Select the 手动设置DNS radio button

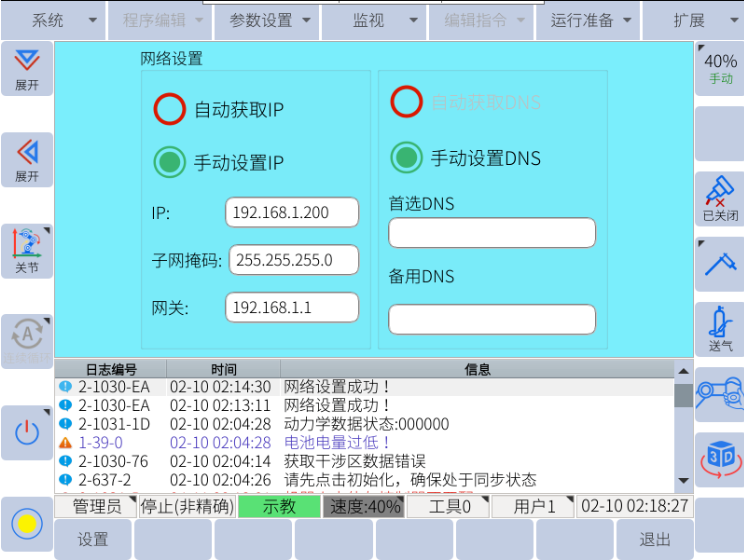(x=406, y=157)
